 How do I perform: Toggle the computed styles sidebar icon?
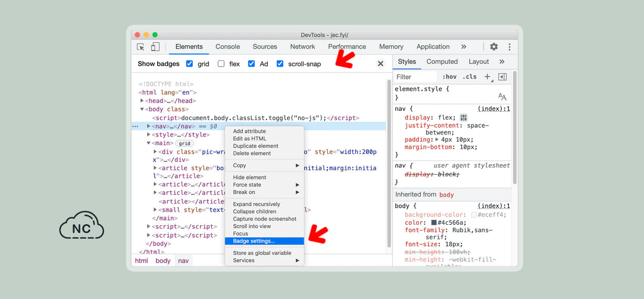point(502,77)
